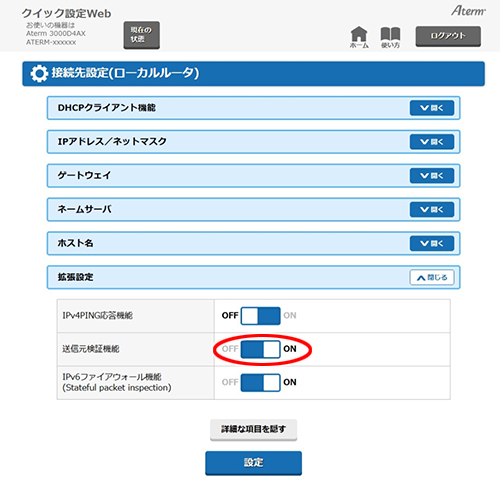Click the ATERM-xxxxxx identifier text
The width and height of the screenshot is (500, 486).
[x=51, y=42]
